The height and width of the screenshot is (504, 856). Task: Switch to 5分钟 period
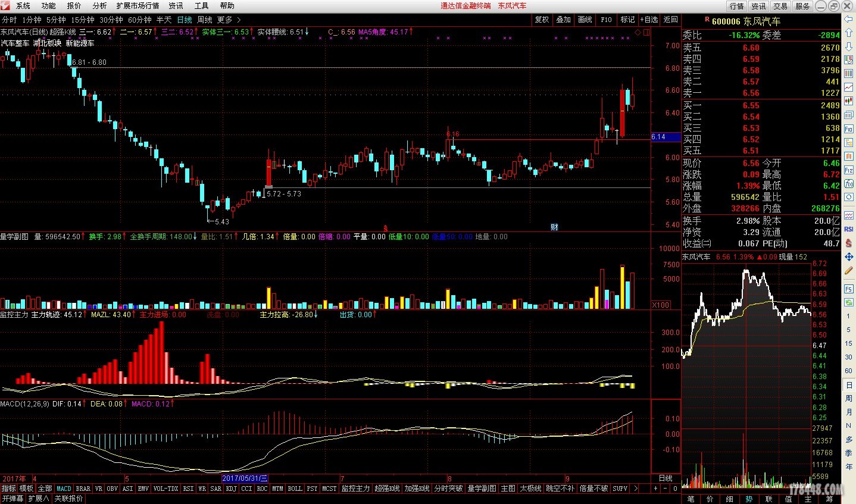(x=56, y=20)
